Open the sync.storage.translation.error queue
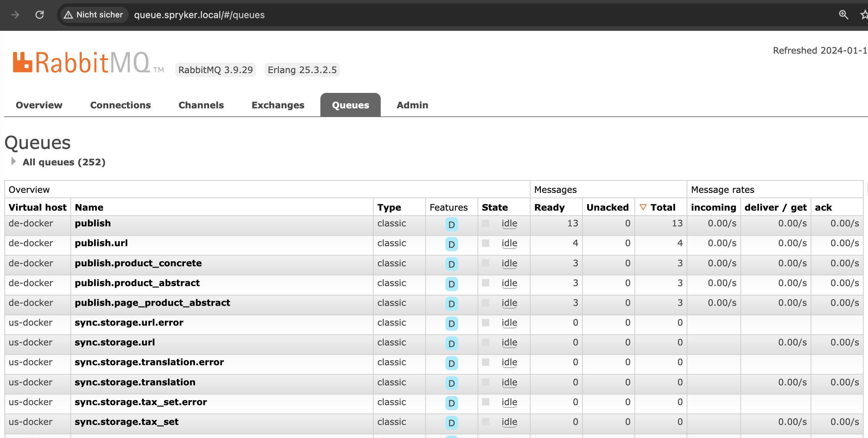The width and height of the screenshot is (868, 438). (x=149, y=363)
